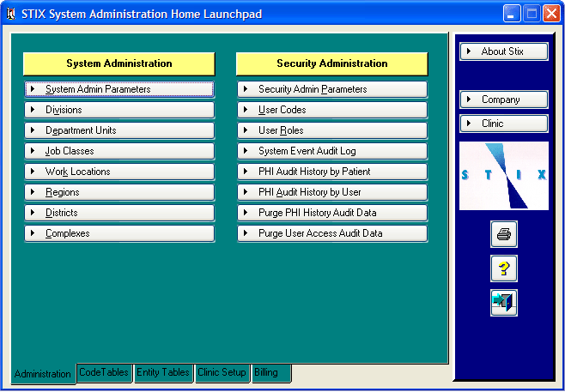This screenshot has width=565, height=392.
Task: Click the STIX logo image
Action: tap(504, 176)
